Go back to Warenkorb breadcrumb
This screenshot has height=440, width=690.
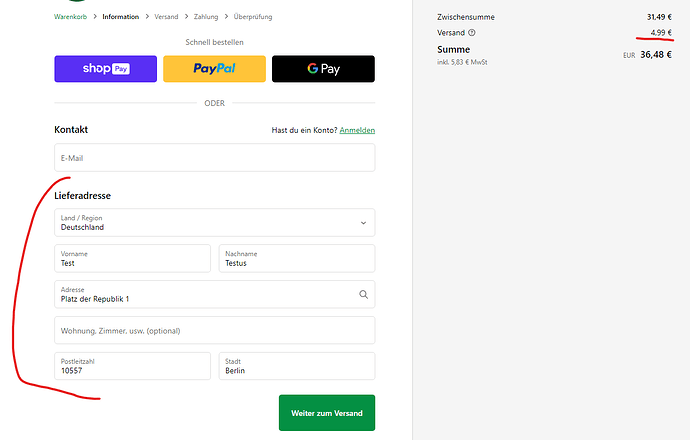72,17
